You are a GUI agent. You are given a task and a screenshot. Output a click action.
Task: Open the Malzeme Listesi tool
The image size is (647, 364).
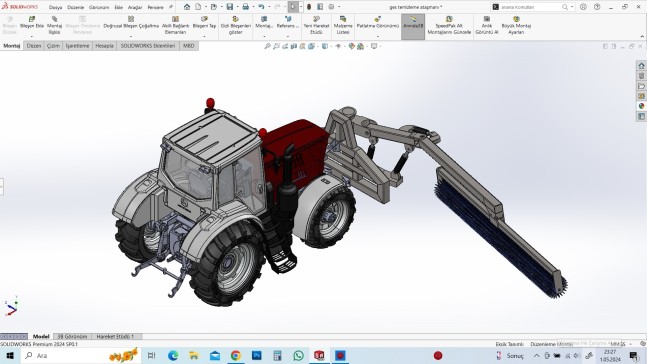343,25
